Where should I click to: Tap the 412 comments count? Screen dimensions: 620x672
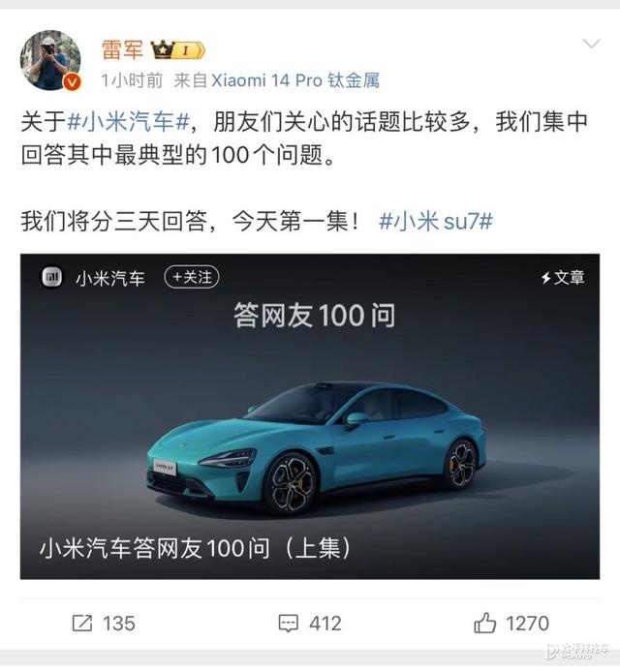point(325,624)
